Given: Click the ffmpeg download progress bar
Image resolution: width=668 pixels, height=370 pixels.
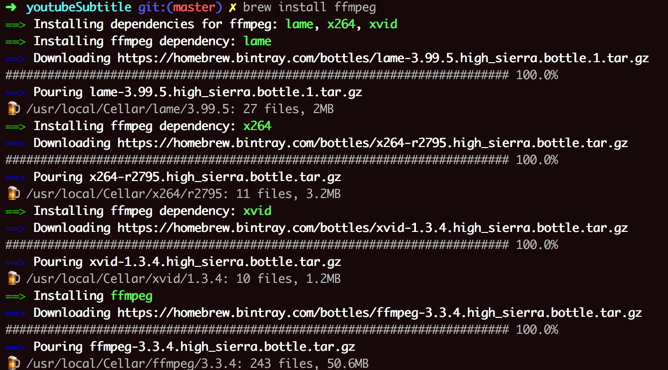Looking at the screenshot, I should click(257, 330).
